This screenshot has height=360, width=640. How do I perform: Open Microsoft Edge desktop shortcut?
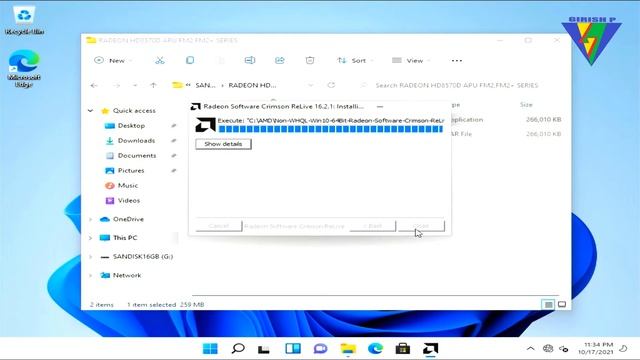tap(24, 68)
